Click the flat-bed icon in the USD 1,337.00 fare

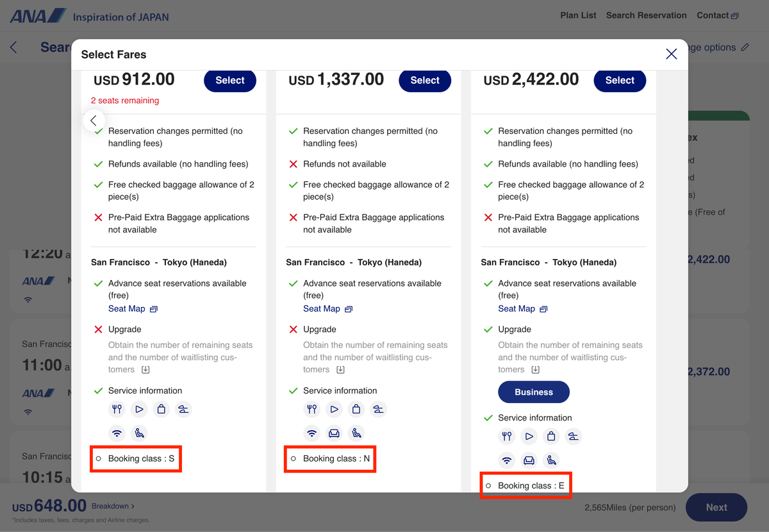tap(378, 410)
